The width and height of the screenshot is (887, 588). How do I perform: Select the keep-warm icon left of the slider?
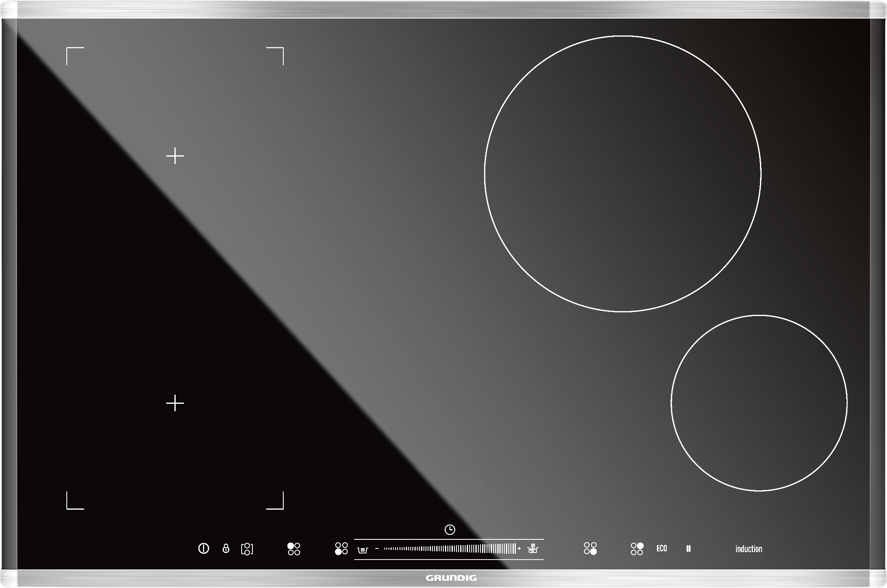coord(362,550)
